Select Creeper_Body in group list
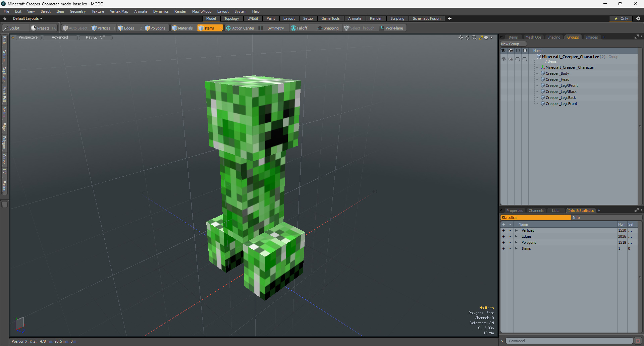Image resolution: width=644 pixels, height=346 pixels. 557,73
